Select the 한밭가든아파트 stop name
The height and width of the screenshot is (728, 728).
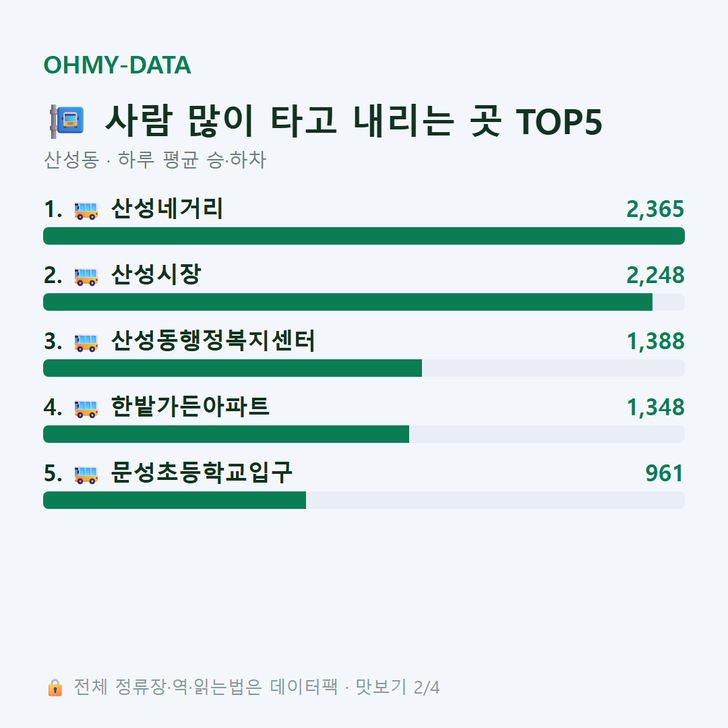(190, 406)
